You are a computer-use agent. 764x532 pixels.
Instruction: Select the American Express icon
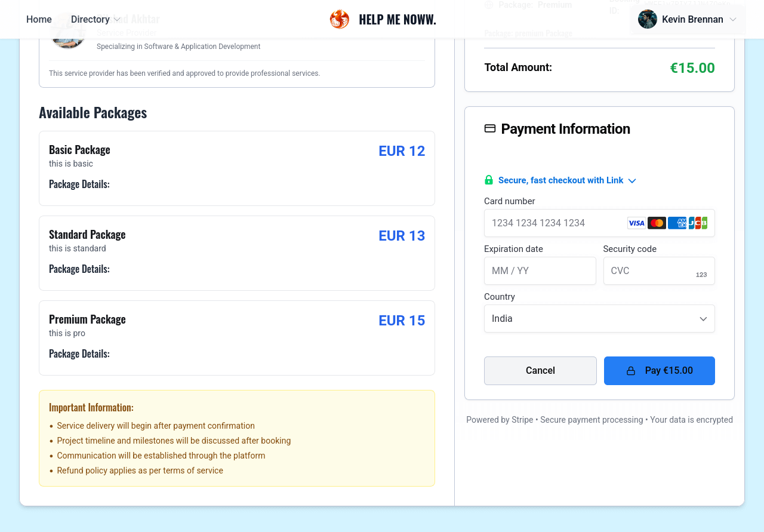click(677, 223)
